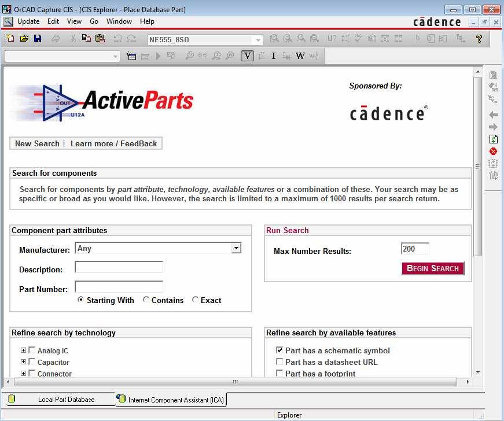Click the scissors Cut icon
The height and width of the screenshot is (421, 504).
point(73,39)
